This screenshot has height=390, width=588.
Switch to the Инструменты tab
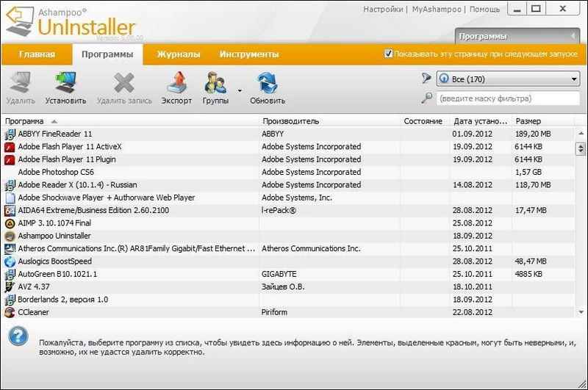249,54
